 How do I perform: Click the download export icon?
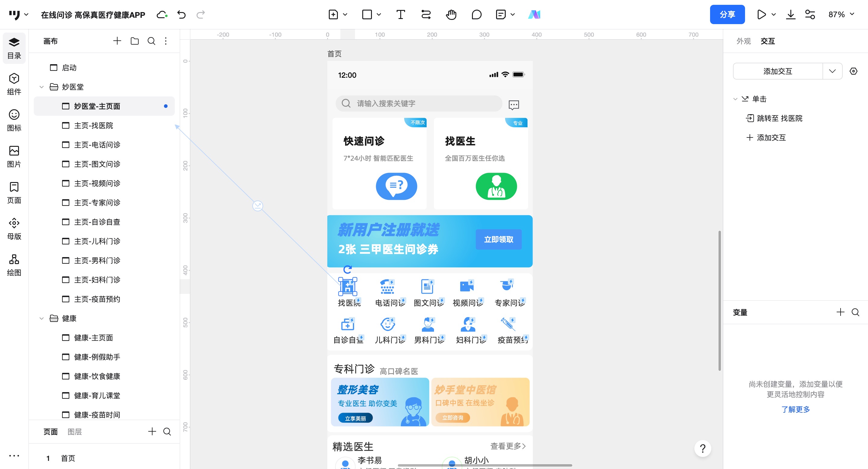791,14
